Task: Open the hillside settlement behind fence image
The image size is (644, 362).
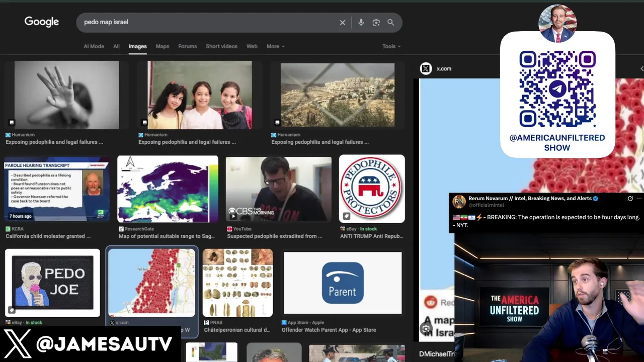Action: (338, 95)
